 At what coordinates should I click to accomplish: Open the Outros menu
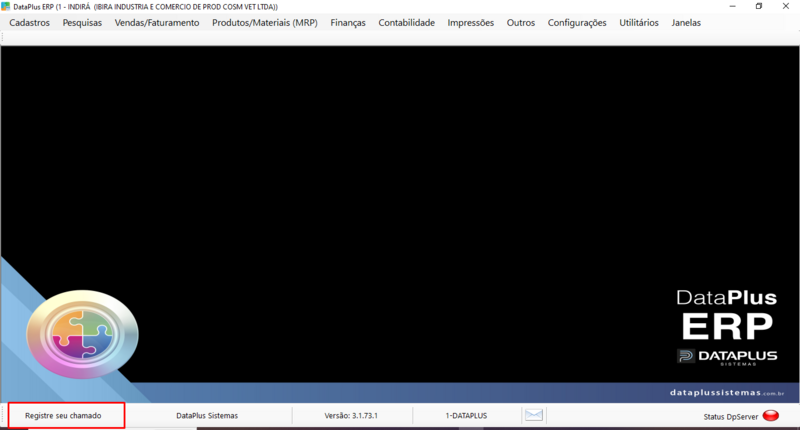coord(520,23)
